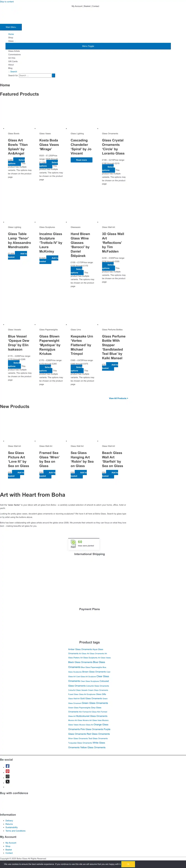Open the X (Twitter) social icon

[7, 781]
